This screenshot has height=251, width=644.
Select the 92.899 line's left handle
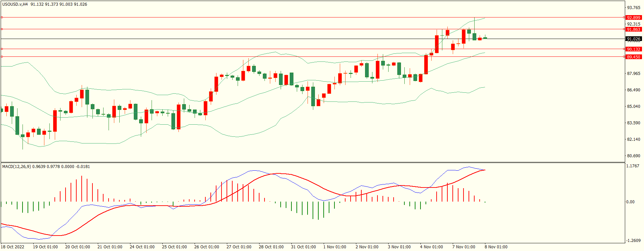(2, 17)
